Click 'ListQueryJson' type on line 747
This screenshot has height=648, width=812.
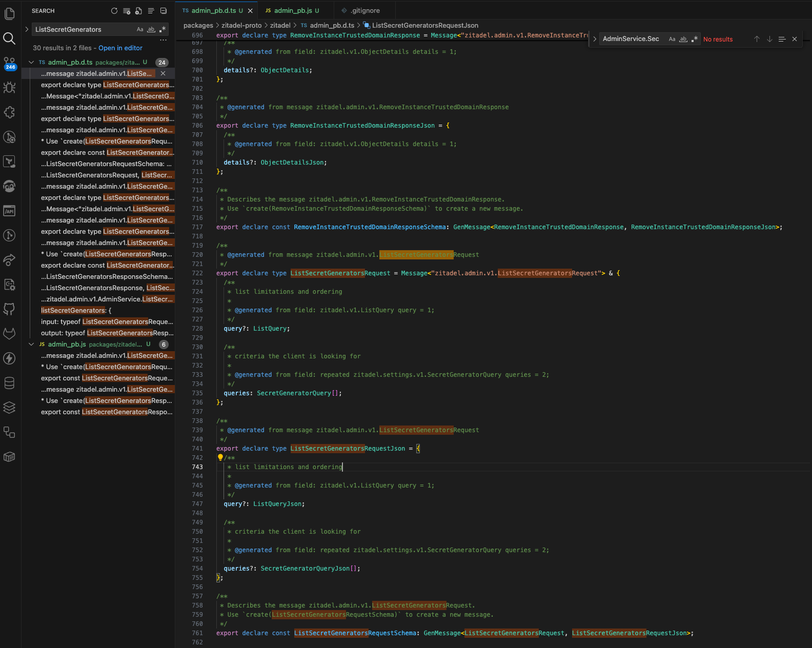[x=277, y=504]
